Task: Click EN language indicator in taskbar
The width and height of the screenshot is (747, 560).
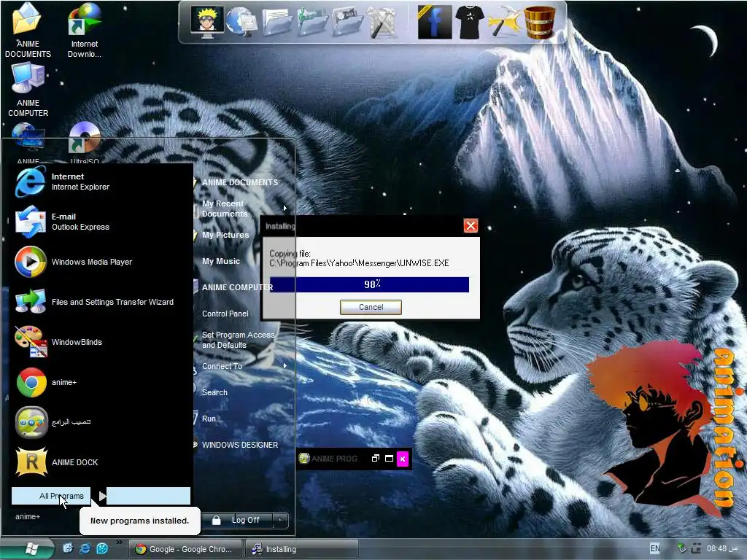Action: pyautogui.click(x=655, y=548)
